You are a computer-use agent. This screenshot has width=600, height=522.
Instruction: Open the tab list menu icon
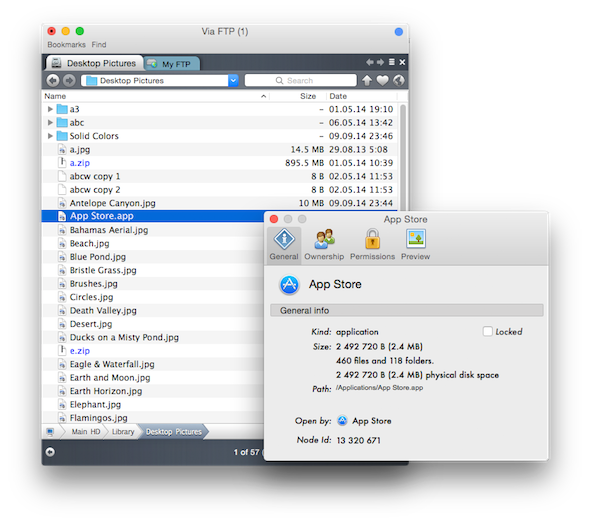pyautogui.click(x=392, y=62)
